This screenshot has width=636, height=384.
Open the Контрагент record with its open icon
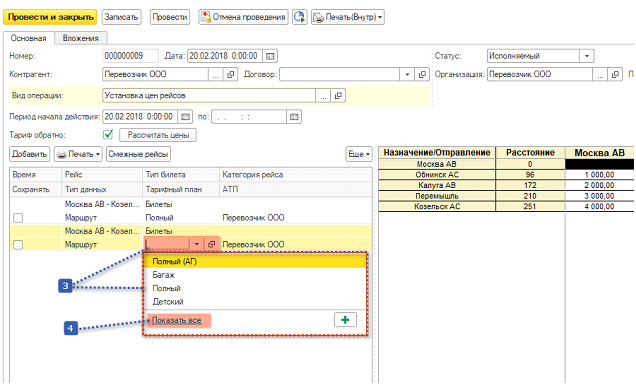[x=230, y=75]
